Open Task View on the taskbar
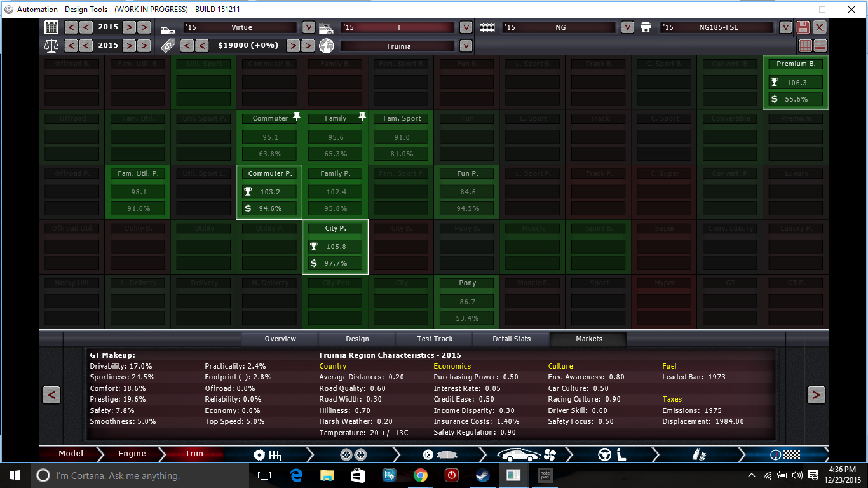This screenshot has height=488, width=868. tap(264, 475)
